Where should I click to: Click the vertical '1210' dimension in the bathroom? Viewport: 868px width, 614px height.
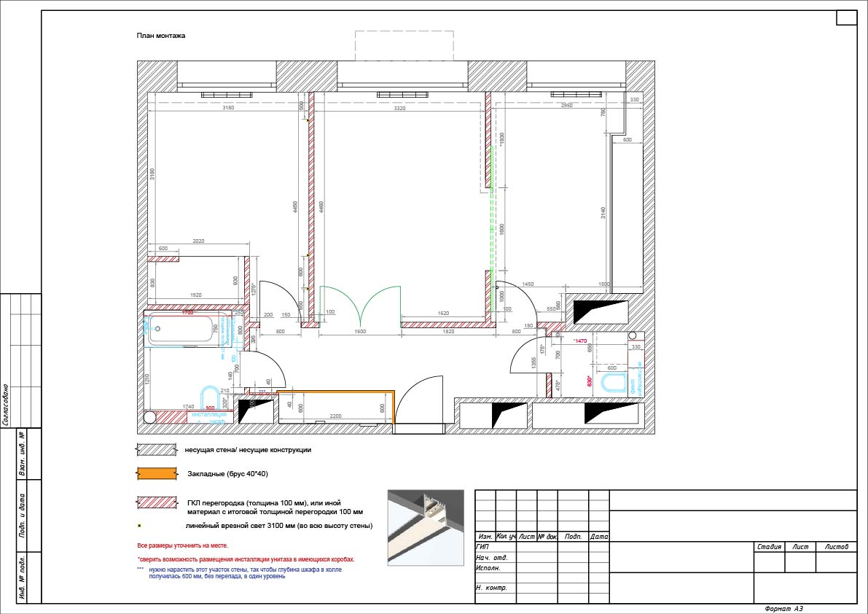(147, 380)
